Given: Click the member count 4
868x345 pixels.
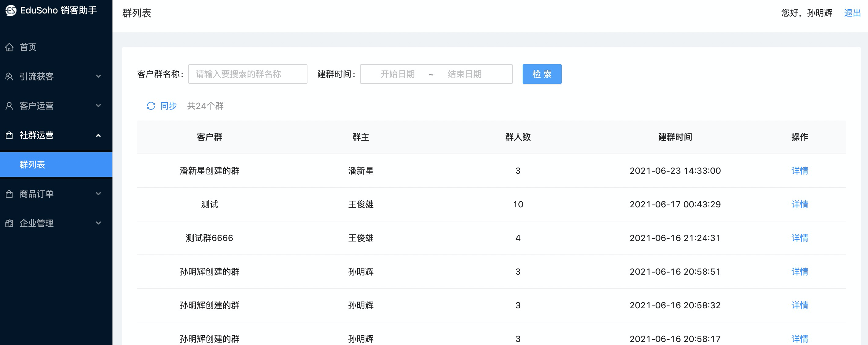Looking at the screenshot, I should pos(518,238).
